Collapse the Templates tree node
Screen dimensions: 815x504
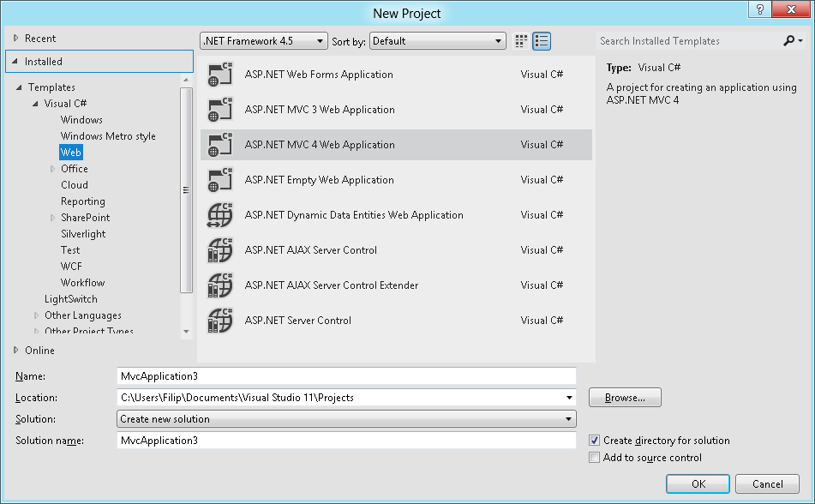click(19, 87)
